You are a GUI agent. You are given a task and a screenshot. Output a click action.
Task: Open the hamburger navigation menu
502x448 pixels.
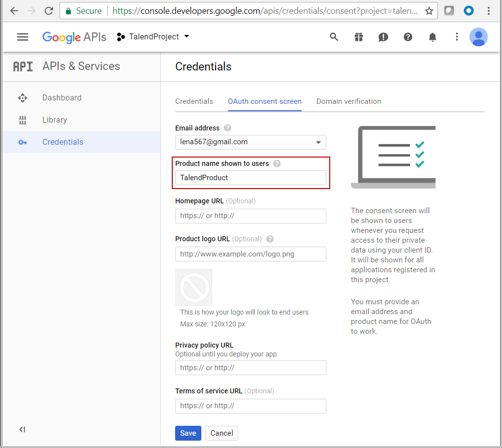pyautogui.click(x=23, y=37)
